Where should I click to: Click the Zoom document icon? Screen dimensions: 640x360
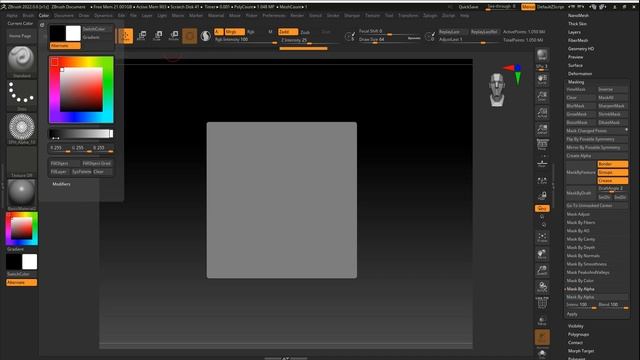[x=542, y=96]
